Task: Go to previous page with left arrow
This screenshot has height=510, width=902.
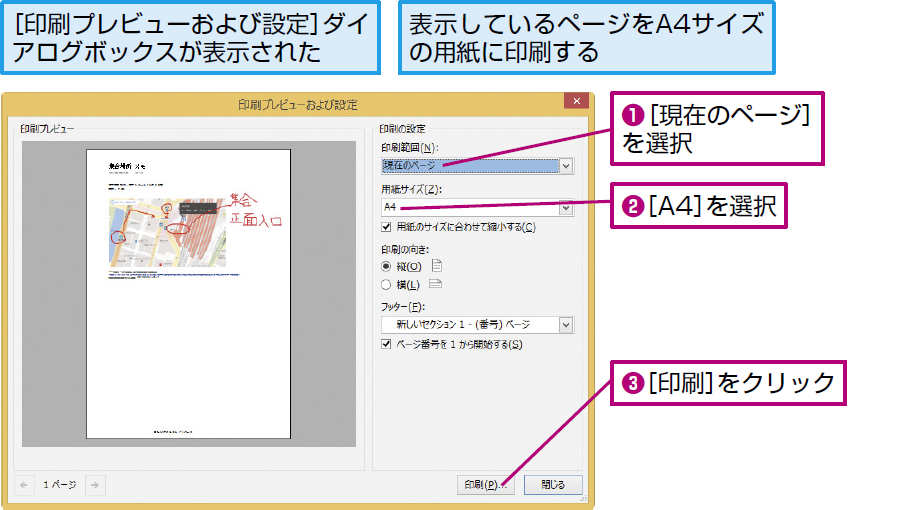Action: (24, 485)
